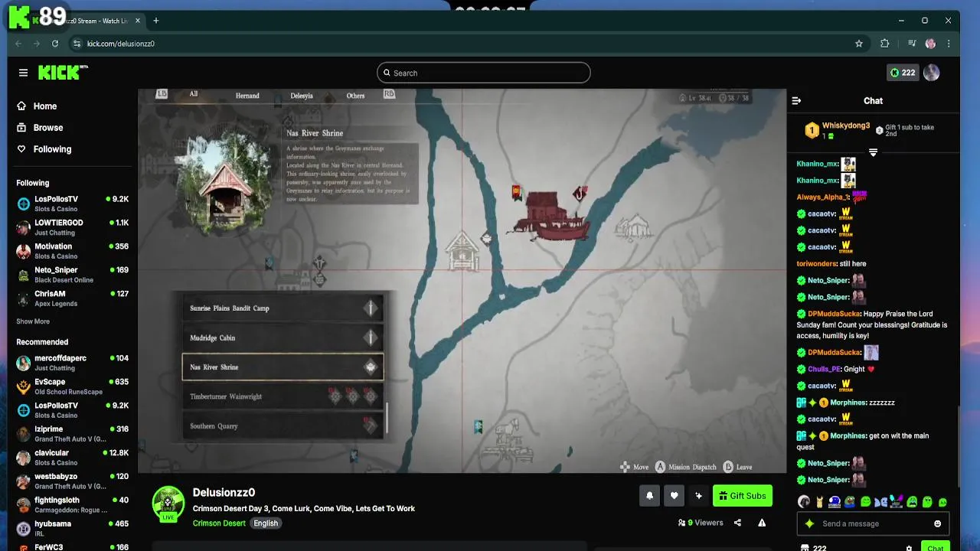Click Whiskydong3 top gifter entry
980x551 pixels.
pos(838,130)
